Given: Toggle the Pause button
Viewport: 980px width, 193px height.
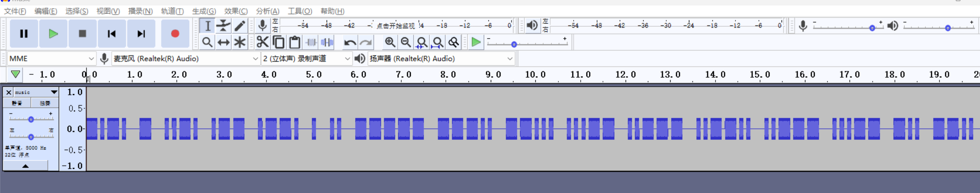Looking at the screenshot, I should point(24,34).
